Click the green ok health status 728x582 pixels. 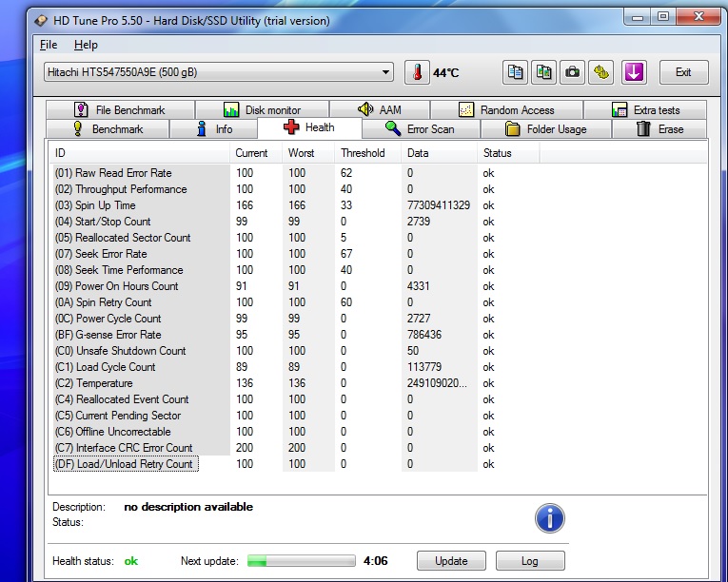point(131,561)
